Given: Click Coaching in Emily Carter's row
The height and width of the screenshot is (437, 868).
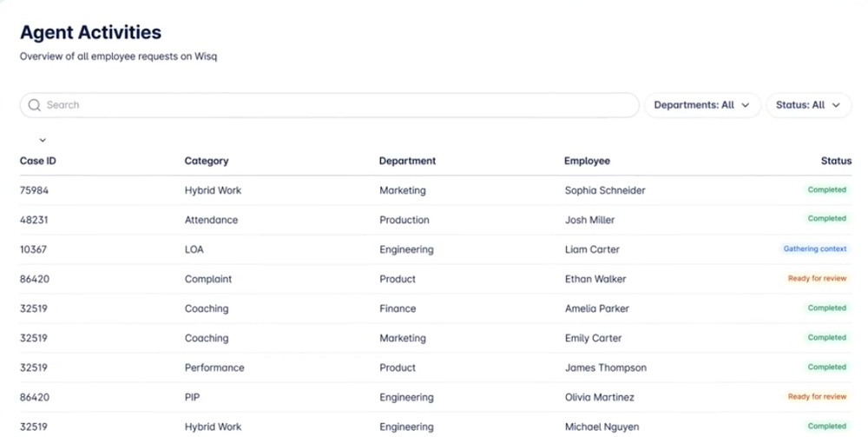Looking at the screenshot, I should [x=207, y=338].
